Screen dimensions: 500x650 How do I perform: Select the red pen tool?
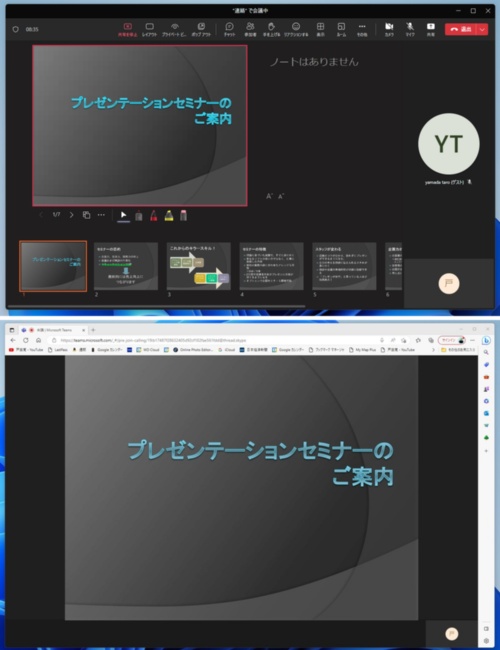pyautogui.click(x=154, y=215)
